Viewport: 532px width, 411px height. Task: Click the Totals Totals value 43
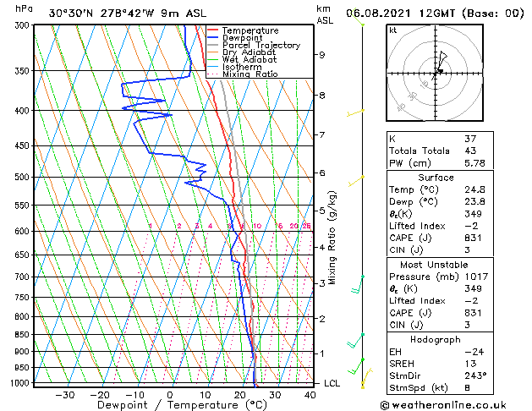click(470, 151)
